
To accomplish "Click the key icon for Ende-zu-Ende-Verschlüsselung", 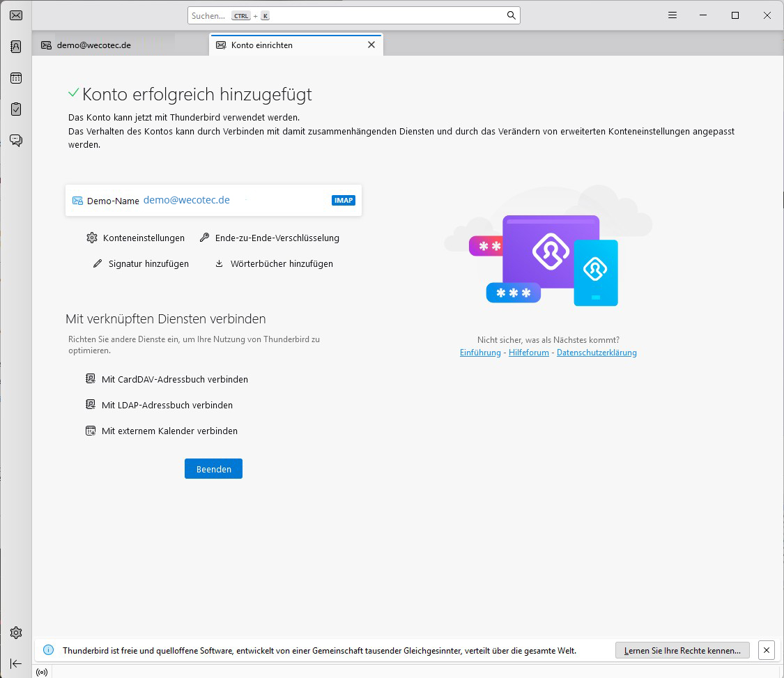I will coord(204,238).
